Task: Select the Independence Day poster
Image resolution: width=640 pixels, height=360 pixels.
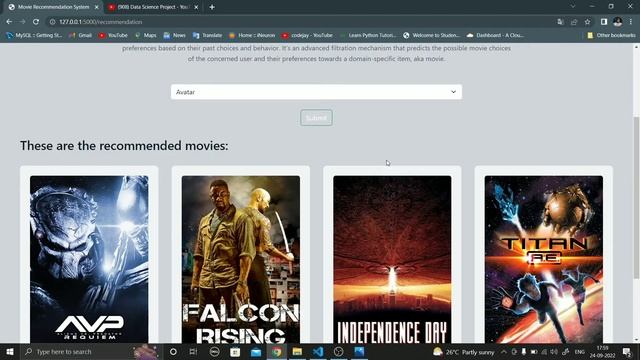Action: pos(392,259)
